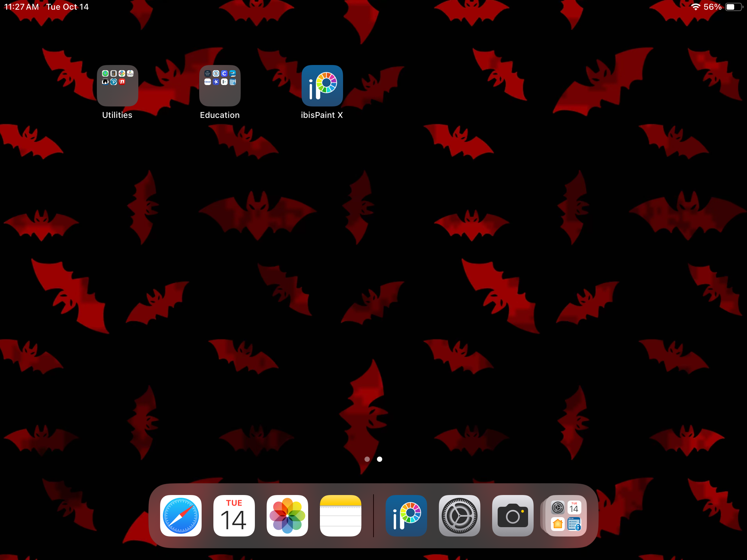Tap the 11:27 AM status bar clock

click(x=21, y=7)
